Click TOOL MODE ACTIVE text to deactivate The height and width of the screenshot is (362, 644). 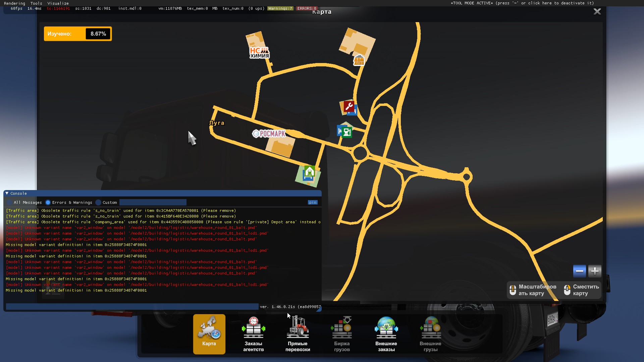(x=522, y=3)
